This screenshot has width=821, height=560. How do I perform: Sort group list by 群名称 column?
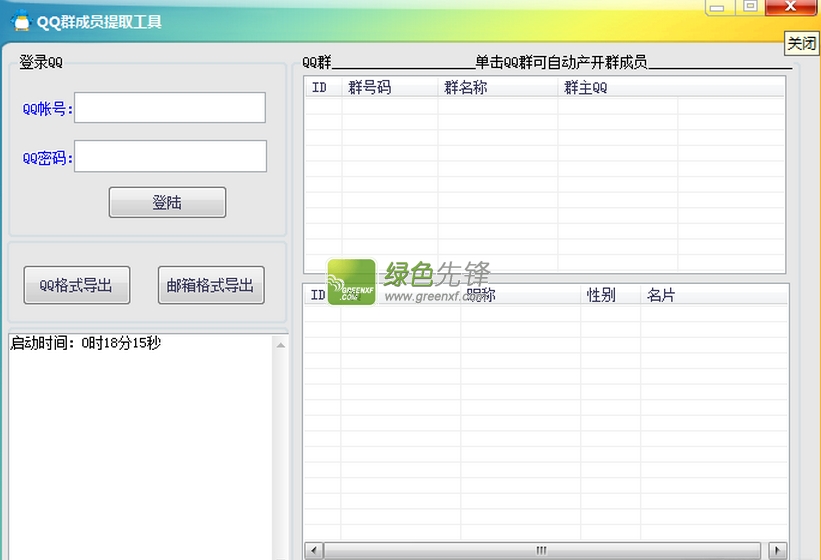(x=497, y=87)
